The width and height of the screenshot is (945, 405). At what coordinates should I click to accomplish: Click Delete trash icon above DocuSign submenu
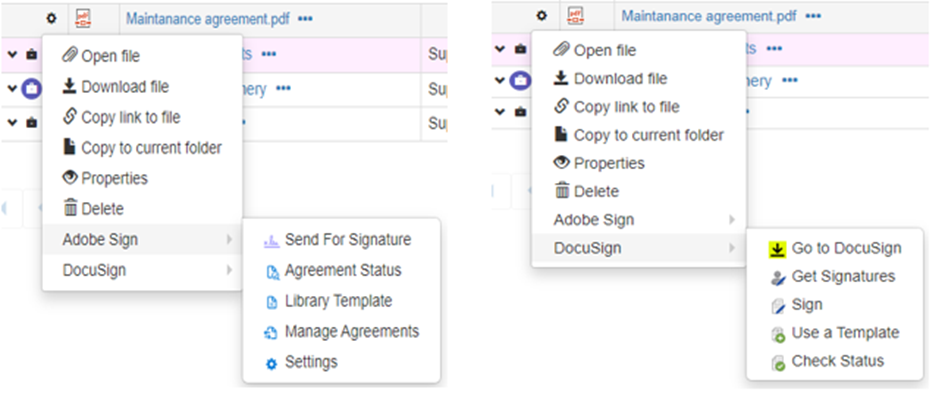pos(561,192)
